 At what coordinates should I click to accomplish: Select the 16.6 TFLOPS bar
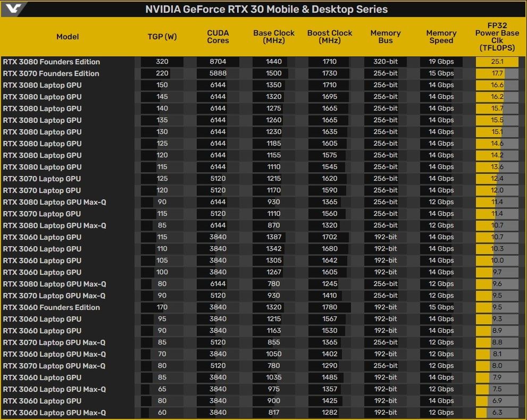497,85
